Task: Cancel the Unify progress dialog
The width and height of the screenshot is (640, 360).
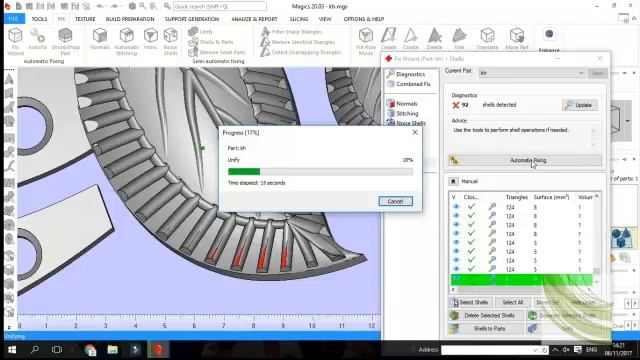Action: [x=395, y=201]
